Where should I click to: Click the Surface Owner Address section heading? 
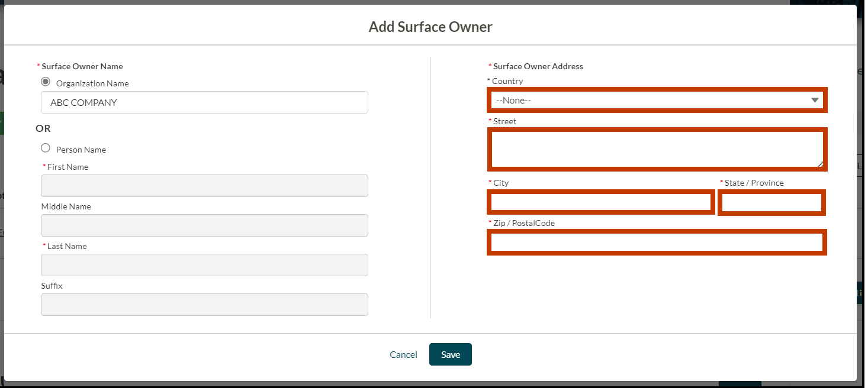[537, 66]
